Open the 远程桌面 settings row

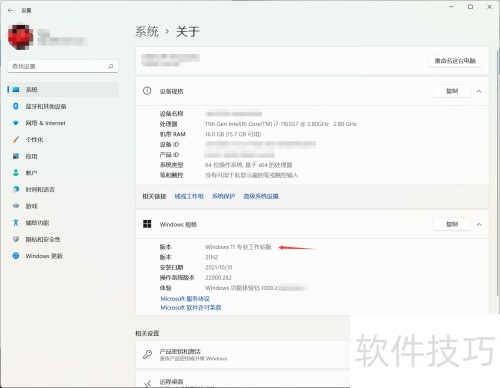pyautogui.click(x=243, y=380)
